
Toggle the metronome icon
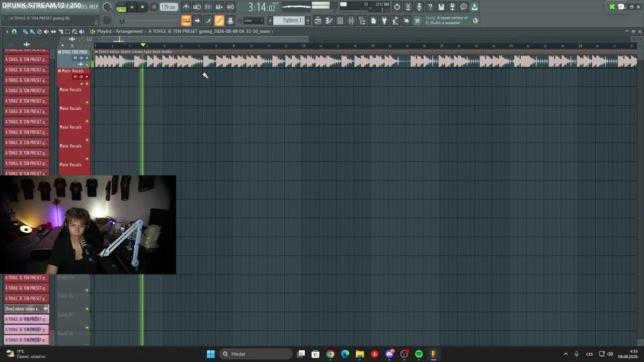[x=186, y=7]
